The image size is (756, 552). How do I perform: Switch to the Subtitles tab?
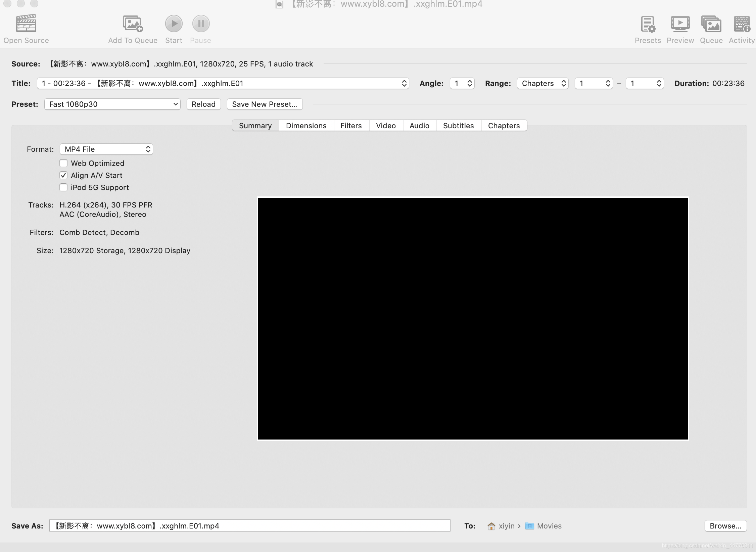458,126
